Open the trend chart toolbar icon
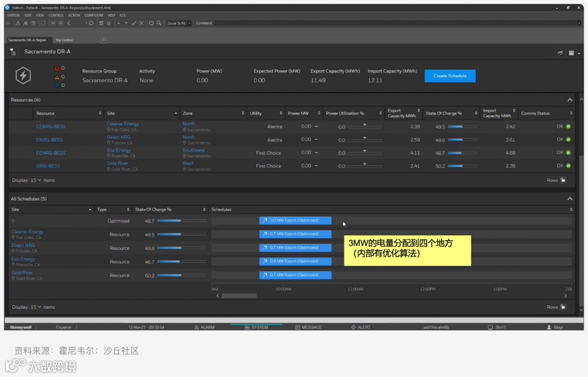 (x=101, y=23)
